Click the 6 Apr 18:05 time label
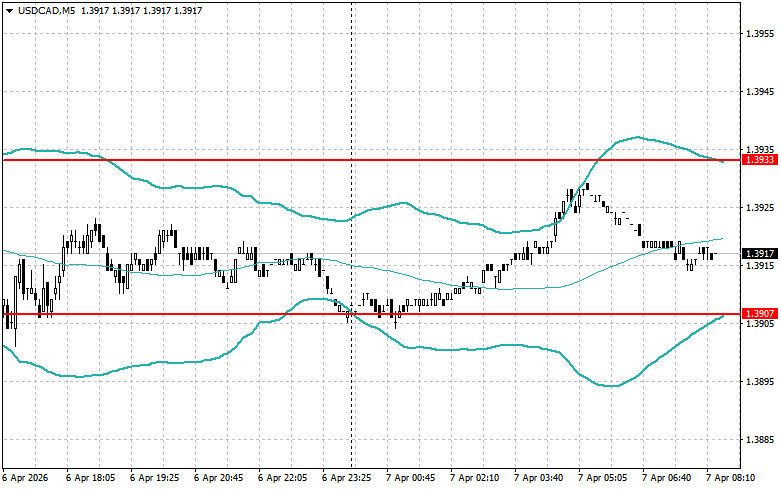781x489 pixels. click(90, 478)
